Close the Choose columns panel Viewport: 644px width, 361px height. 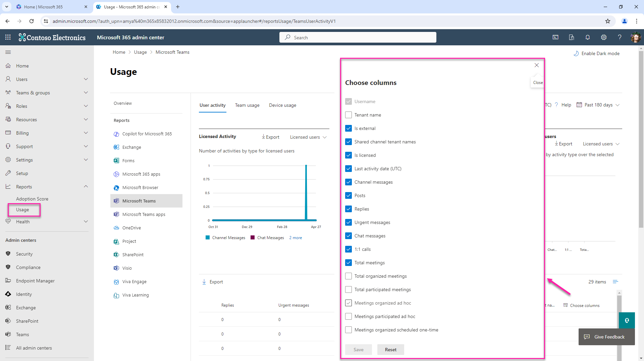tap(537, 65)
